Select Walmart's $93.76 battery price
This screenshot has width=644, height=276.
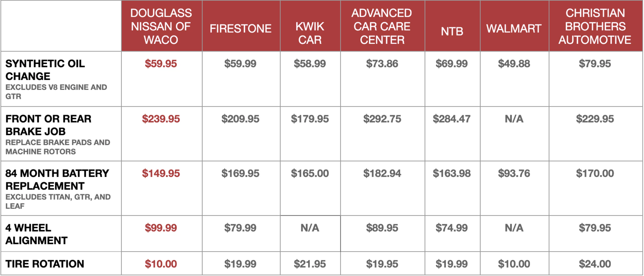coord(514,173)
